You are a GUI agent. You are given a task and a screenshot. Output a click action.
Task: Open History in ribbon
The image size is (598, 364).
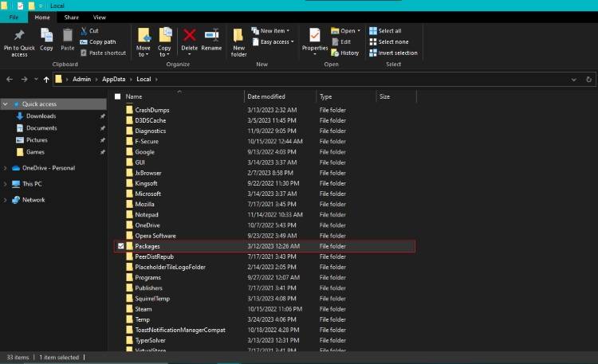point(345,53)
